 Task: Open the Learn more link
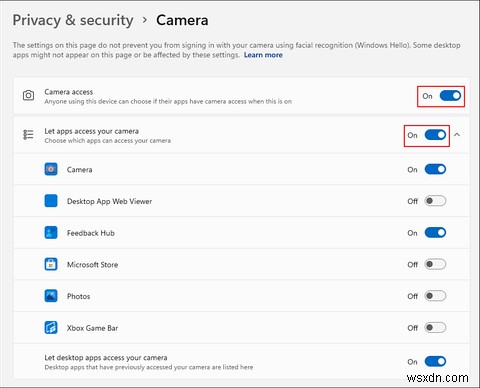[263, 55]
